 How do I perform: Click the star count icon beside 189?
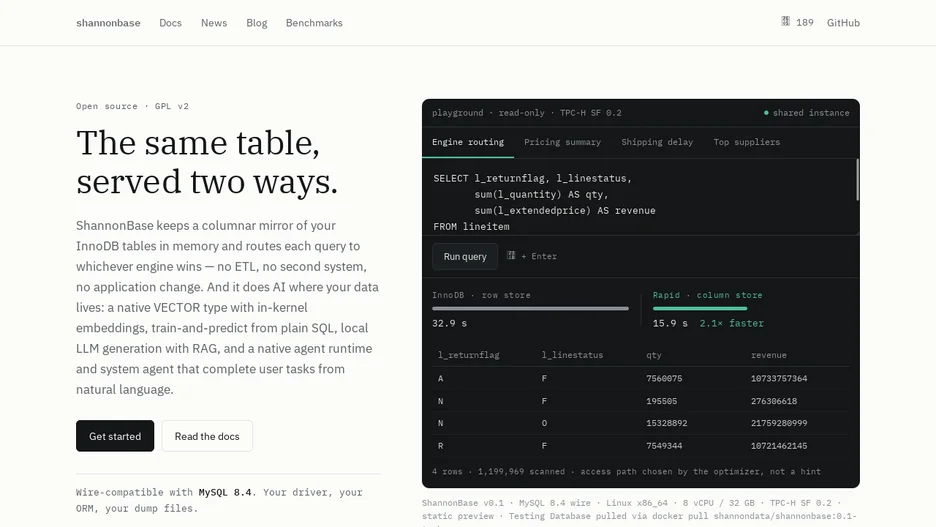(x=786, y=21)
